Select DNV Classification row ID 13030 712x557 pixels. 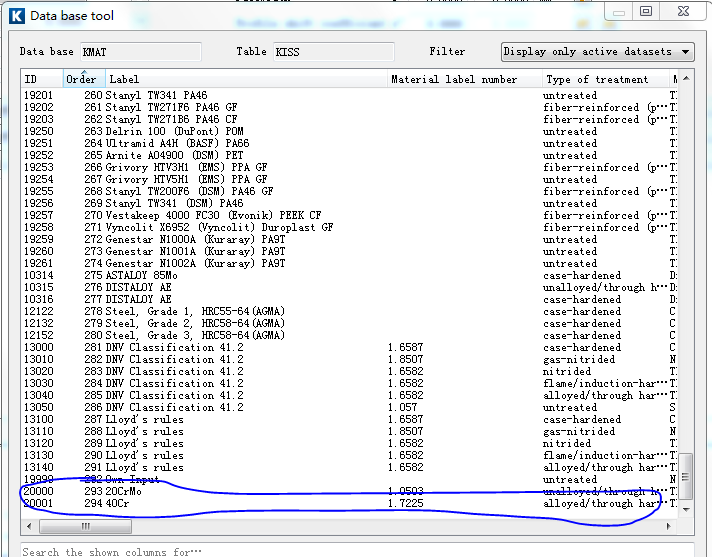click(350, 383)
